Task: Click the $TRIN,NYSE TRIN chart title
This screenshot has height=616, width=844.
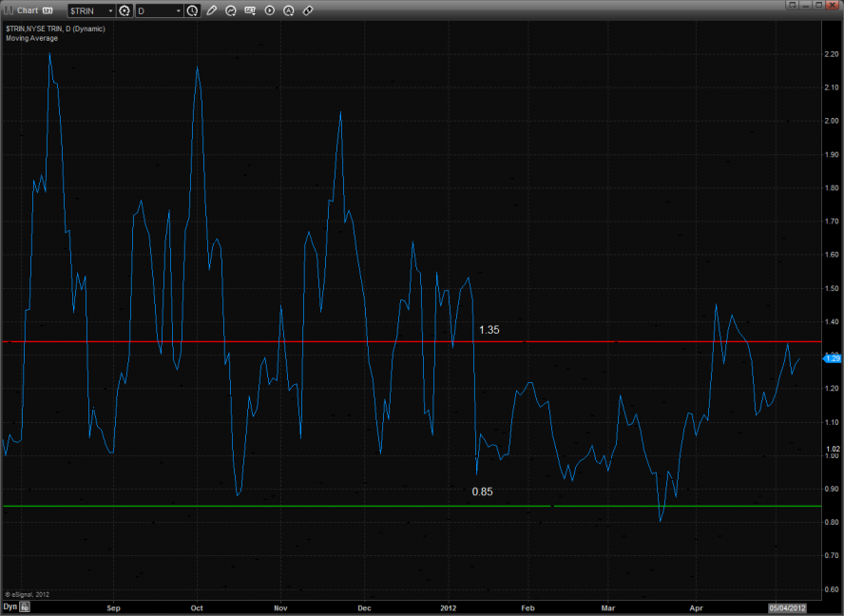Action: click(55, 29)
